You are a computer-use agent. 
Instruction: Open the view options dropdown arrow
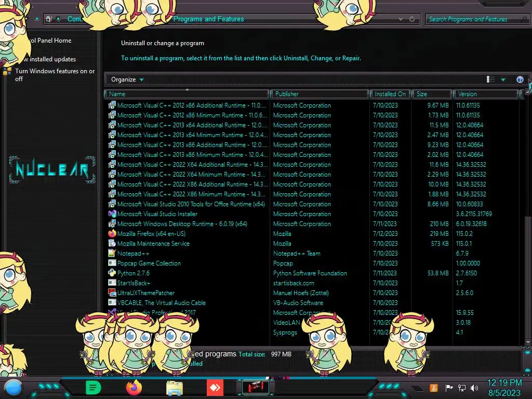pyautogui.click(x=503, y=79)
